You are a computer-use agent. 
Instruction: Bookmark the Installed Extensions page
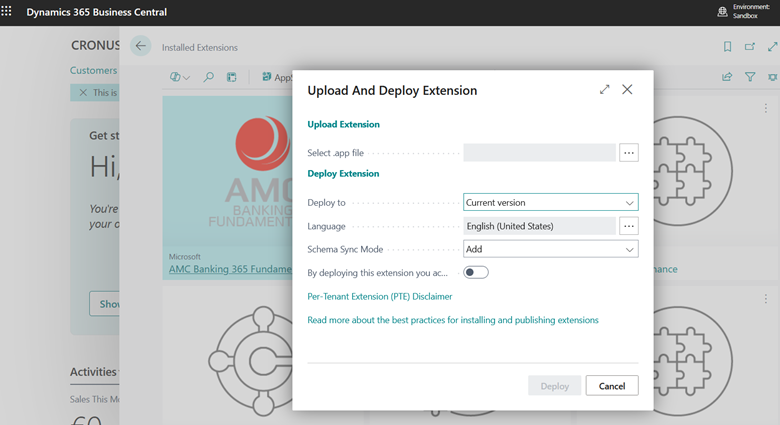coord(727,47)
